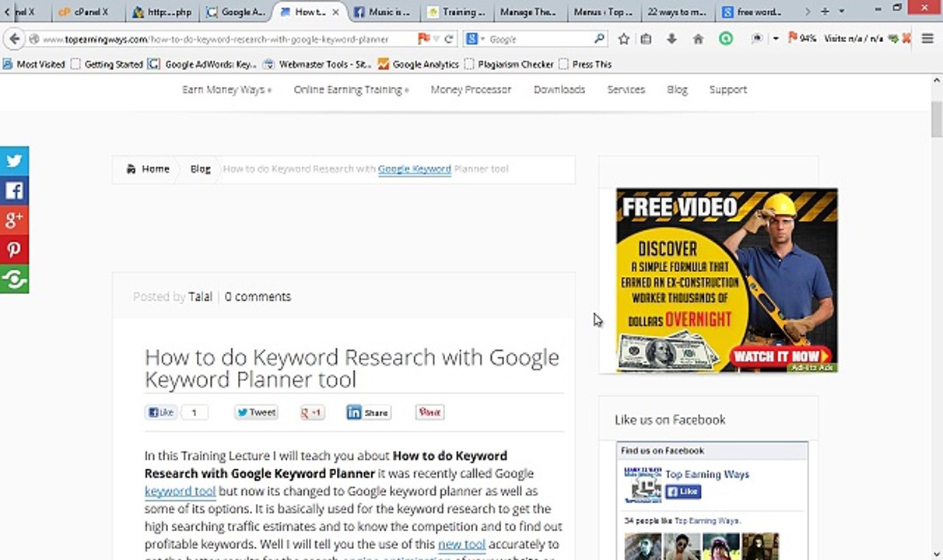Switch to Music is... Facebook tab

tap(382, 12)
